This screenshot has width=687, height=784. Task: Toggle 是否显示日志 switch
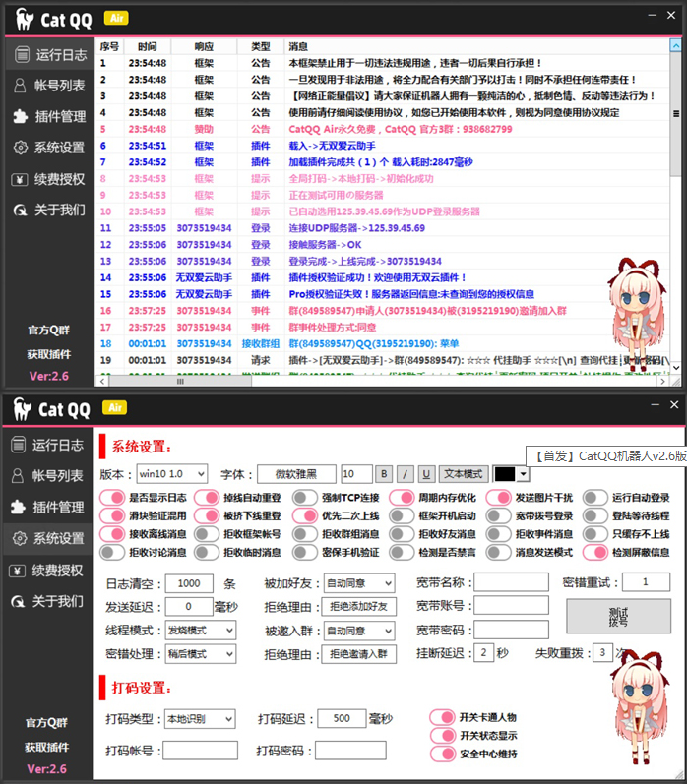tap(112, 498)
